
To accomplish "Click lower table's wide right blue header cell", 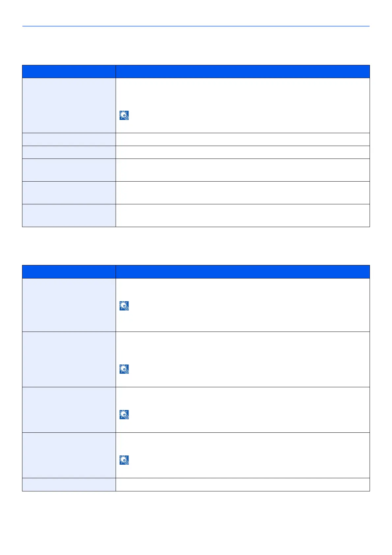I will [242, 272].
